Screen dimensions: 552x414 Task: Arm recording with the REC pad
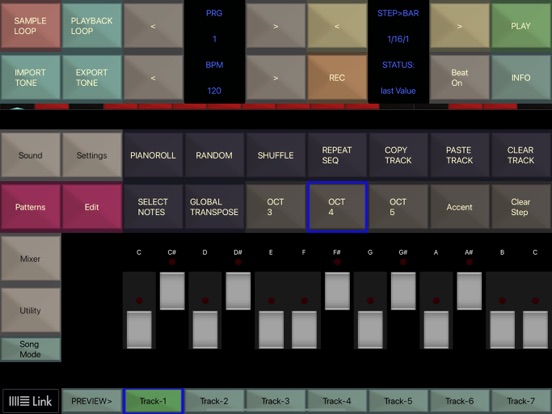pyautogui.click(x=337, y=77)
